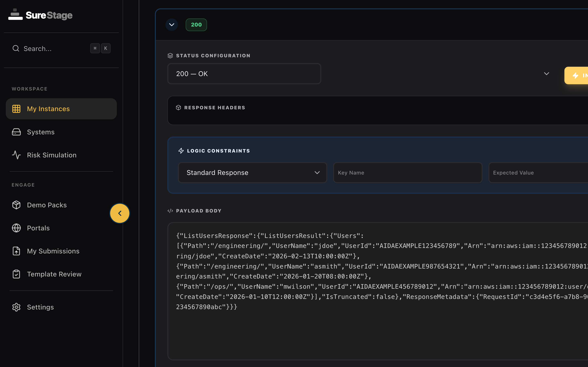Click inside the Payload Body editor

364,279
